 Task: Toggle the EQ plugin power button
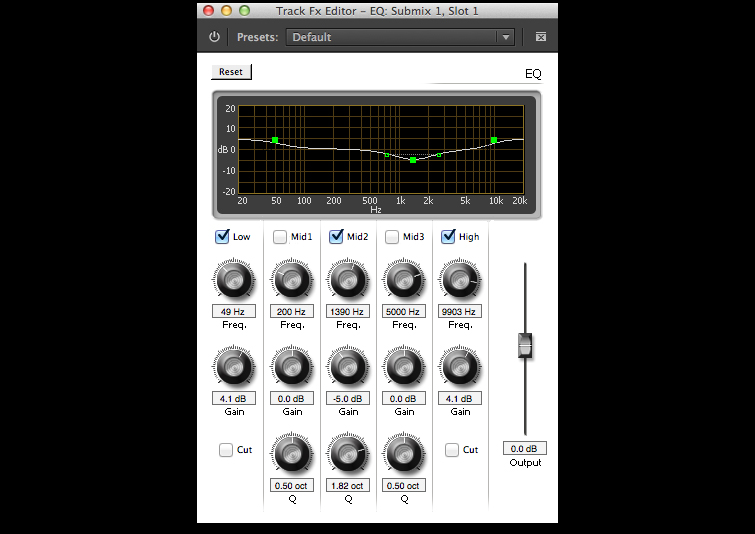point(214,37)
